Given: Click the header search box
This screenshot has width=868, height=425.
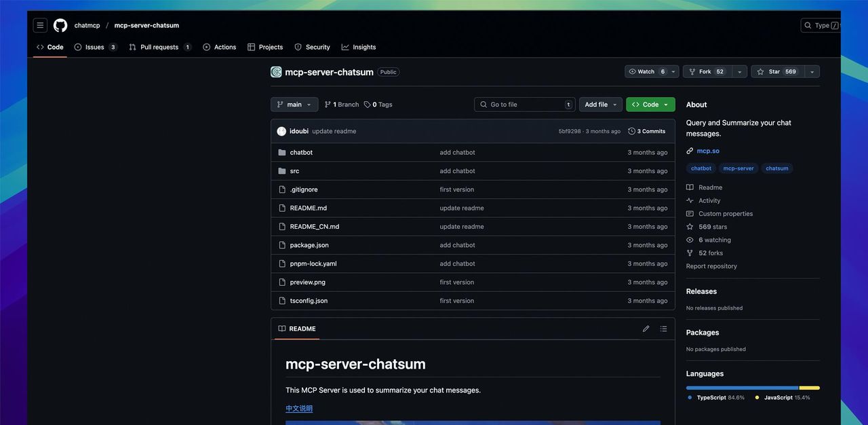Looking at the screenshot, I should [821, 26].
